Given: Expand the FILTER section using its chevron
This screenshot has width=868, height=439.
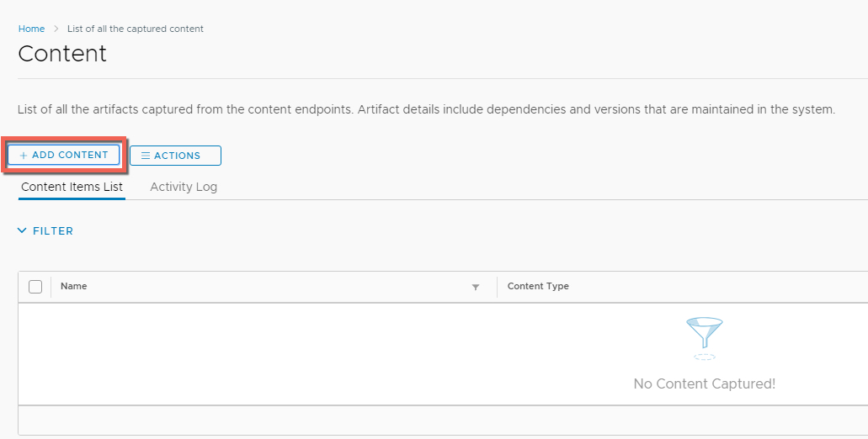Looking at the screenshot, I should tap(23, 231).
